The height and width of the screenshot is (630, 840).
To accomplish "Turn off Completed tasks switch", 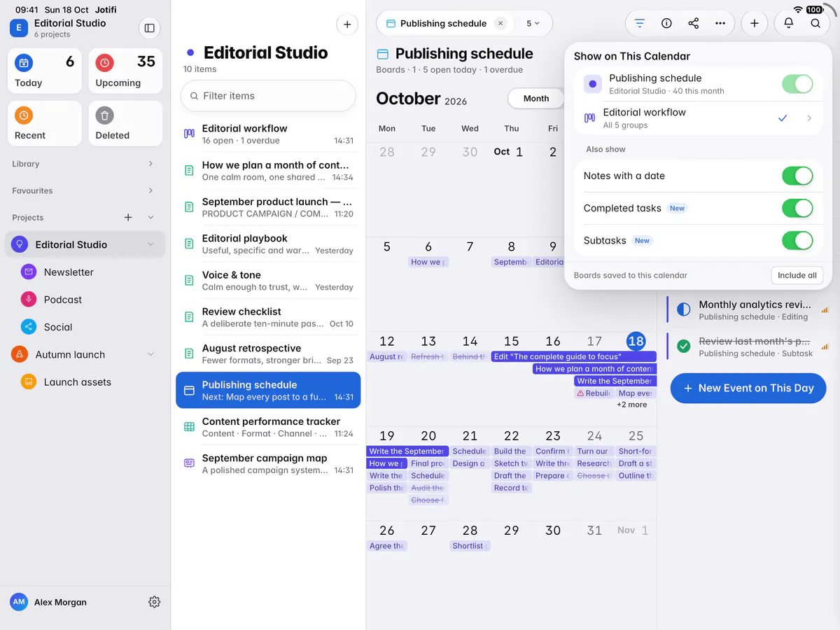I will 797,208.
